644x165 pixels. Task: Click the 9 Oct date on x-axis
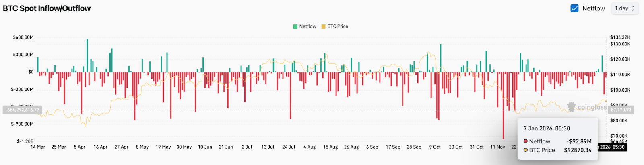click(x=435, y=147)
